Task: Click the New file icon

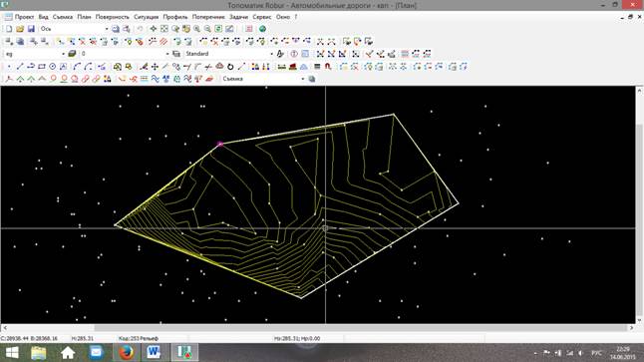Action: (x=9, y=29)
